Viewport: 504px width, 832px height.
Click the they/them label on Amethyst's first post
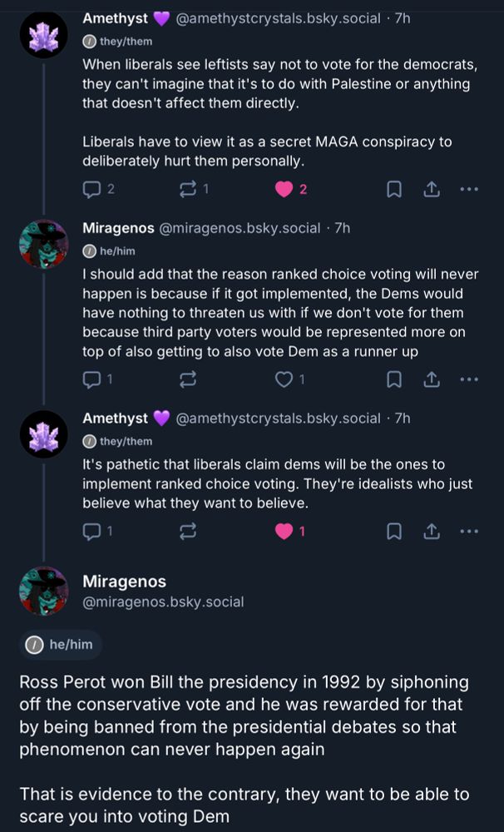click(x=118, y=42)
